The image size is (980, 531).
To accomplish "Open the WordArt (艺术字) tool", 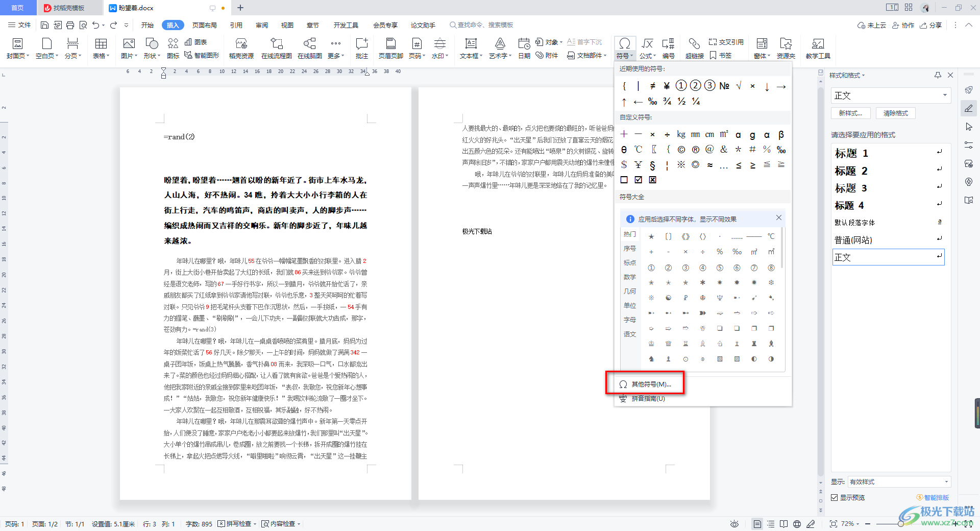I will pos(500,48).
